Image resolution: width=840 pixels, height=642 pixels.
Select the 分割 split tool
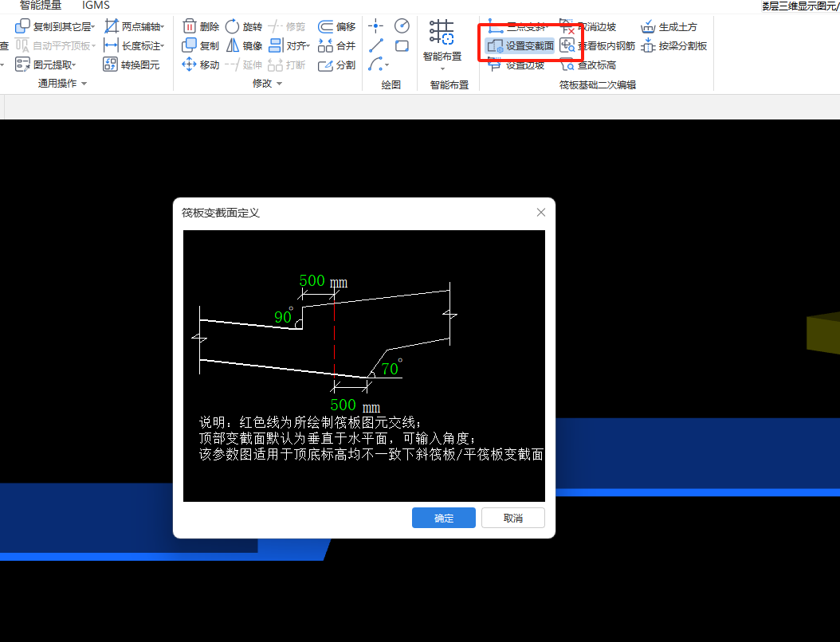click(x=336, y=65)
